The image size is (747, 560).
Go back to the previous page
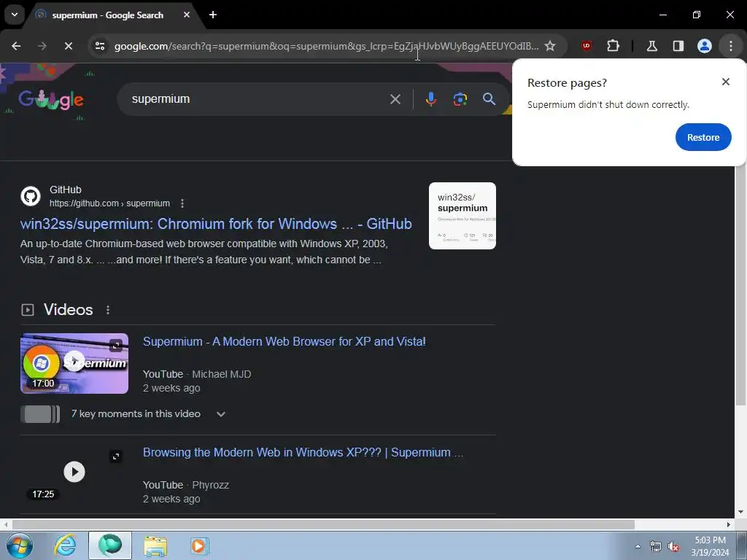pos(16,46)
